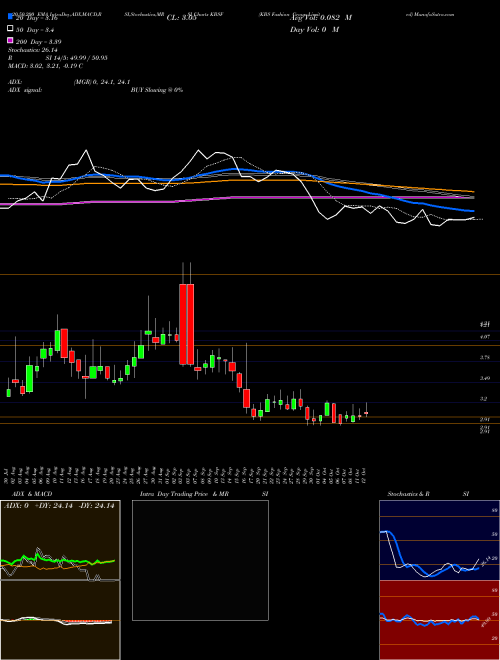Viewport: 500px width, 660px height.
Task: Click the 'Stochastics & RSI' panel title
Action: (x=428, y=494)
